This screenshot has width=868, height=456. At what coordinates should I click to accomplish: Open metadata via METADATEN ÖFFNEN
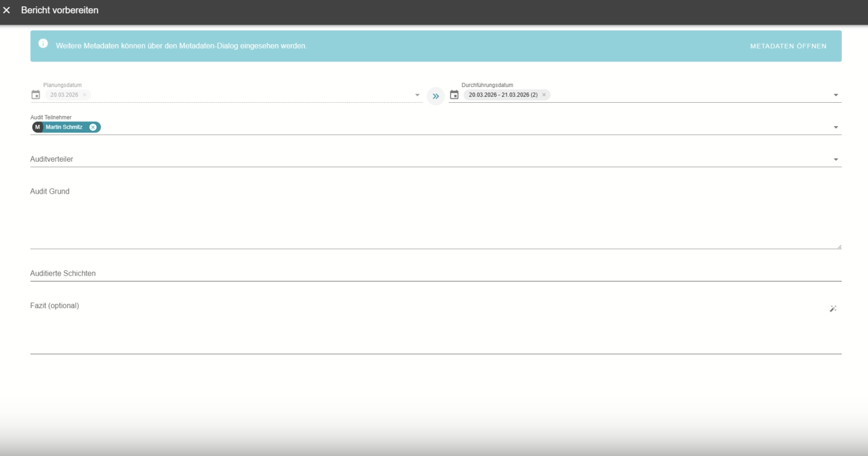pos(788,46)
